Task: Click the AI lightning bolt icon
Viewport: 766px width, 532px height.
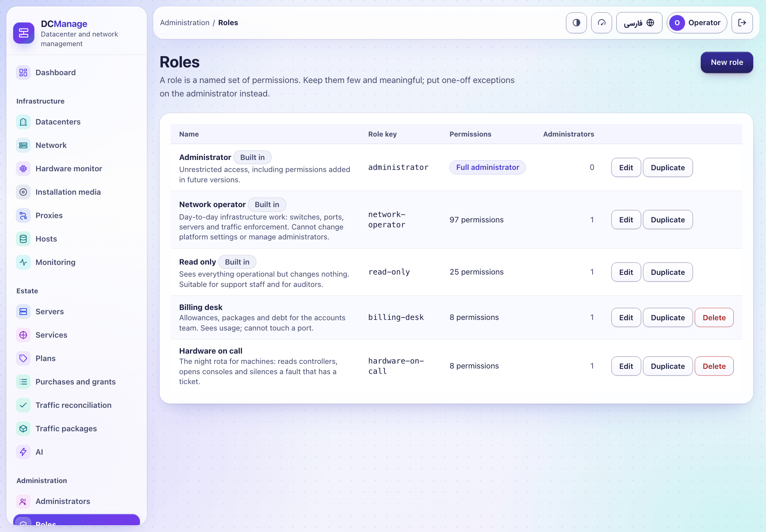Action: (23, 452)
